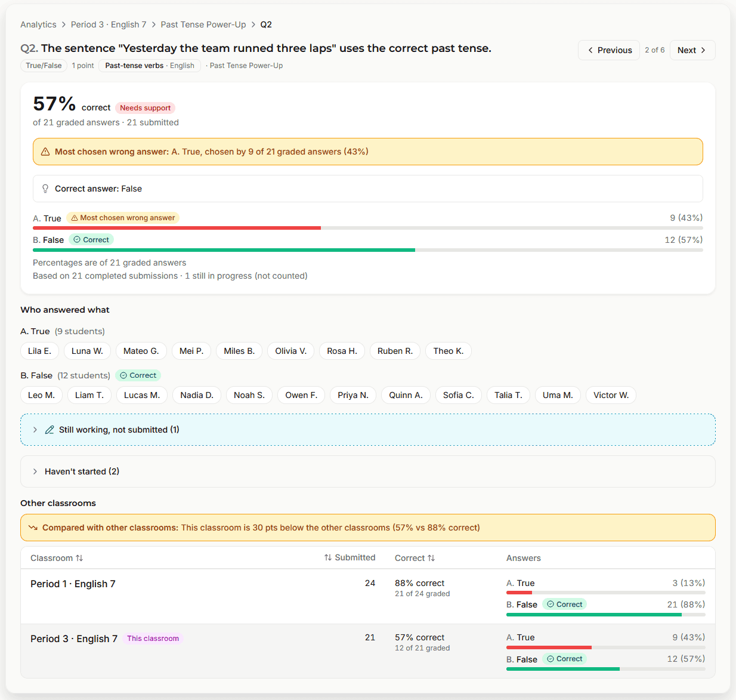The height and width of the screenshot is (700, 736).
Task: Select student chip Owen F.
Action: 301,395
